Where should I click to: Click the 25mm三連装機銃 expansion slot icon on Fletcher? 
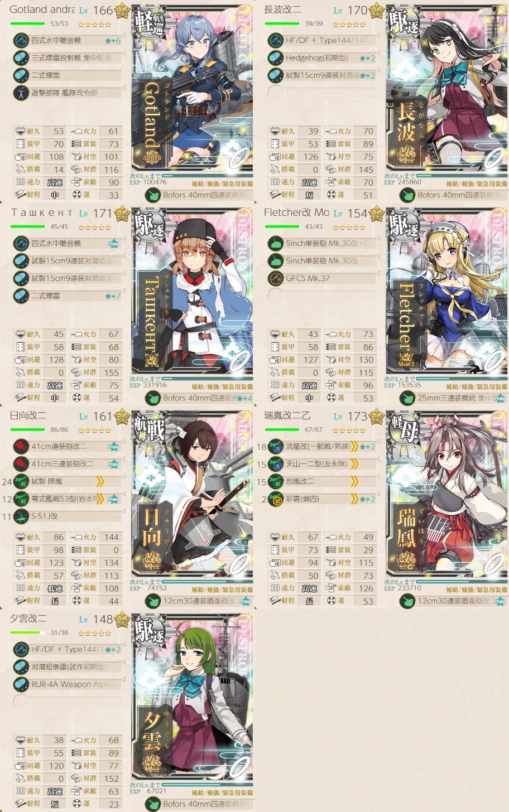pyautogui.click(x=407, y=398)
